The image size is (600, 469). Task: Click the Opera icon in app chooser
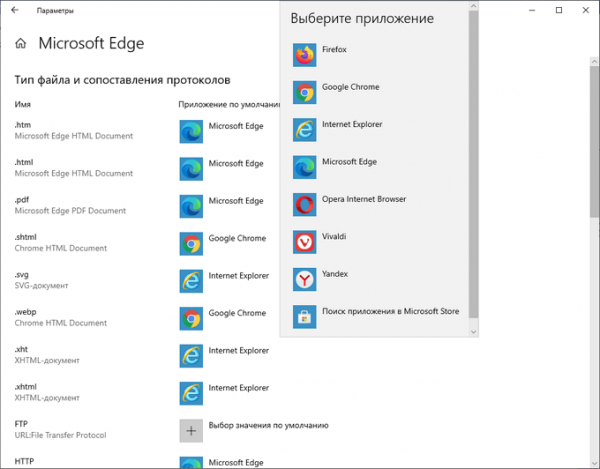[x=305, y=205]
